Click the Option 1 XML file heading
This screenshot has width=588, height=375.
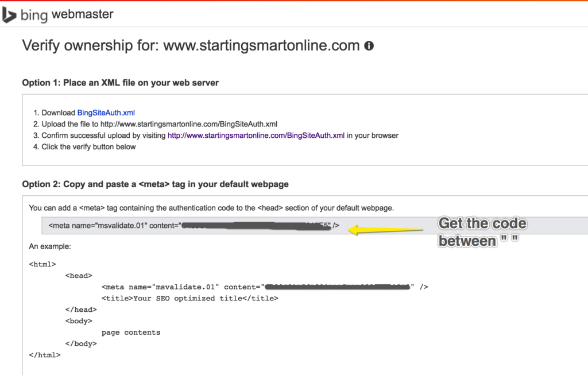pyautogui.click(x=121, y=83)
